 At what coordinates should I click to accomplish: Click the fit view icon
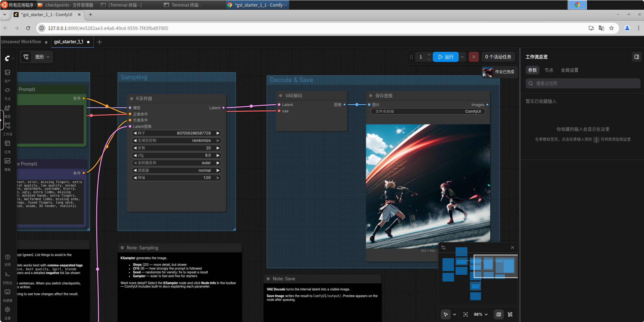click(x=465, y=314)
